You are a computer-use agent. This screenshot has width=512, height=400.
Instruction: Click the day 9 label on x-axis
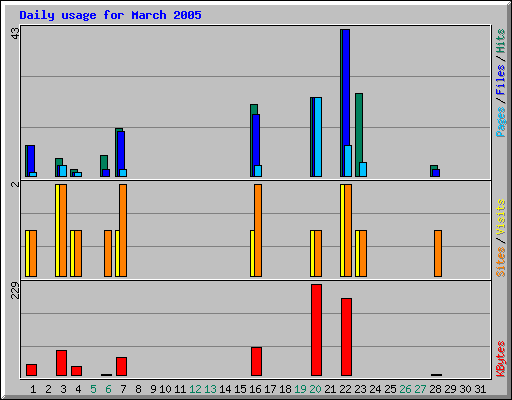tap(153, 389)
